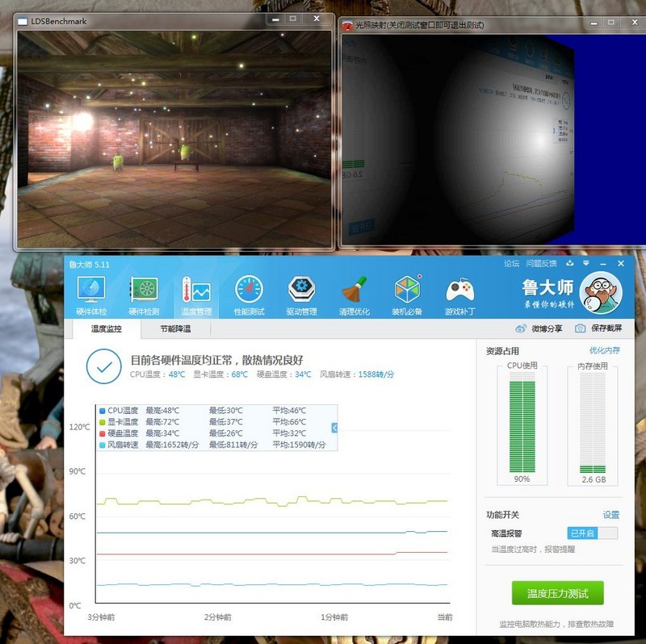Screen dimensions: 646x644
Task: Click the 平均:46℃ value in legend
Action: click(289, 411)
